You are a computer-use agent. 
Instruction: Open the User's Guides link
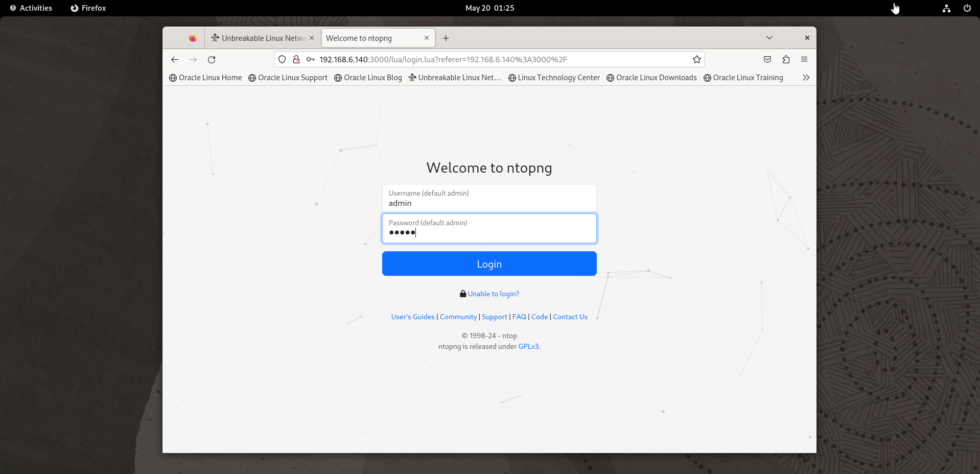pyautogui.click(x=413, y=317)
